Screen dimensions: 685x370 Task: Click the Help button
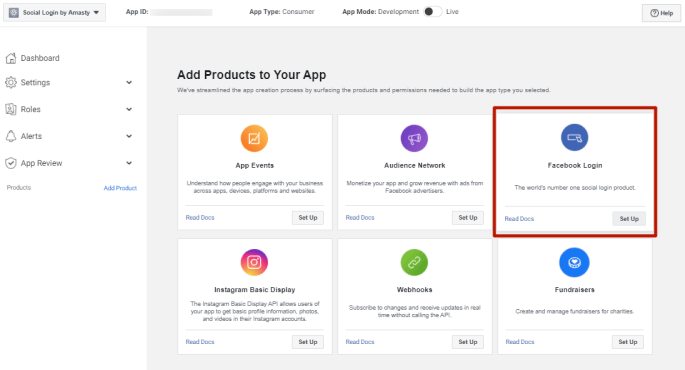pyautogui.click(x=661, y=13)
